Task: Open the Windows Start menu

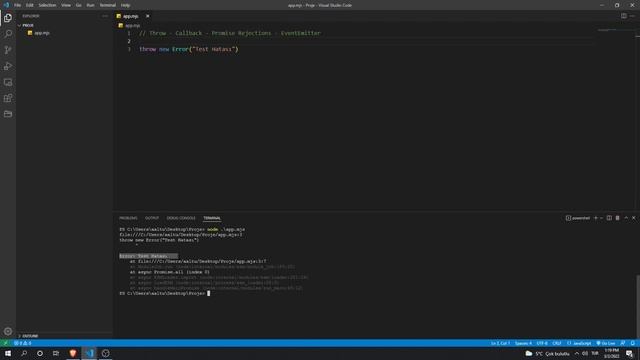Action: [8, 353]
